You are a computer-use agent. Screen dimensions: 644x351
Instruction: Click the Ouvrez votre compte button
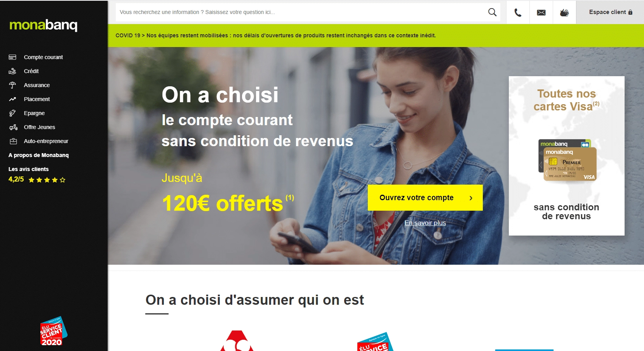coord(425,197)
